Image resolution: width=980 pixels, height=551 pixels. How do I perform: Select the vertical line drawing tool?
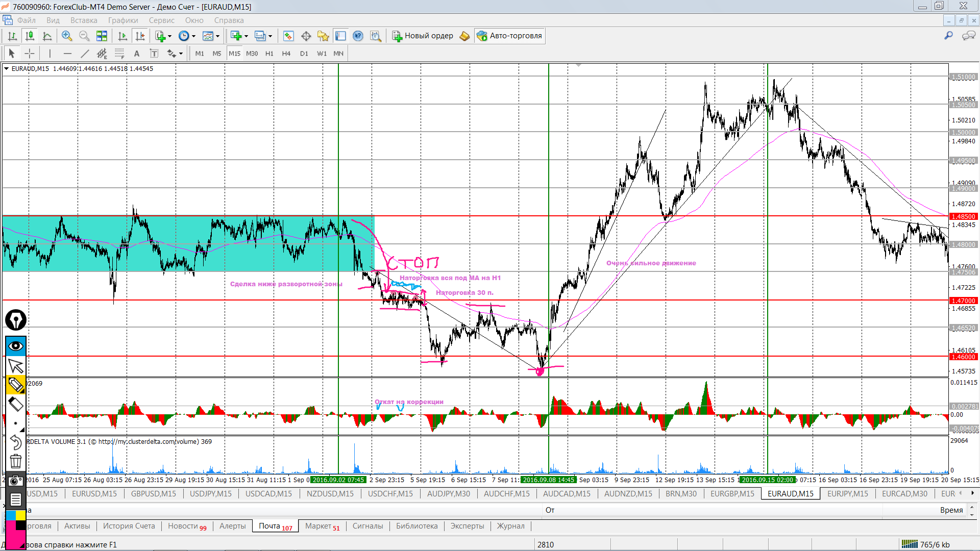pyautogui.click(x=50, y=53)
